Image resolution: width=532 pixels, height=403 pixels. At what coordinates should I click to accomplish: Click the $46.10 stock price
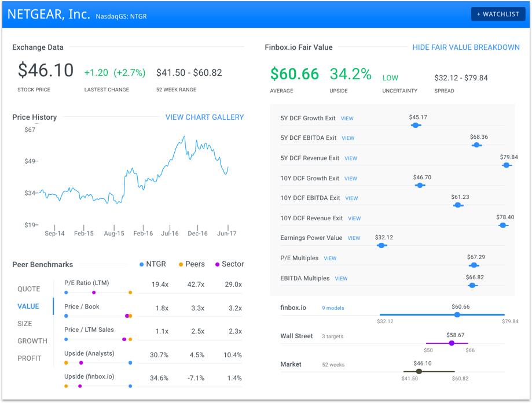coord(46,71)
